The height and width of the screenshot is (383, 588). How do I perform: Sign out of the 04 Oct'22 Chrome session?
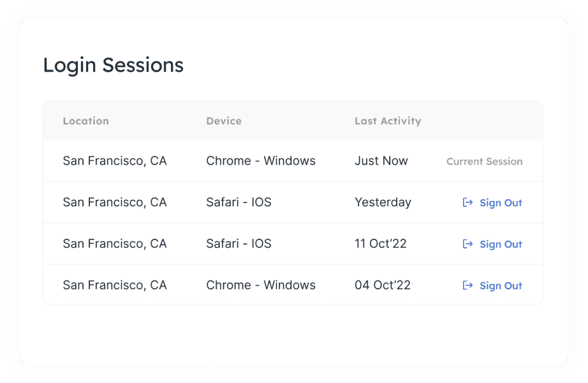click(x=501, y=285)
